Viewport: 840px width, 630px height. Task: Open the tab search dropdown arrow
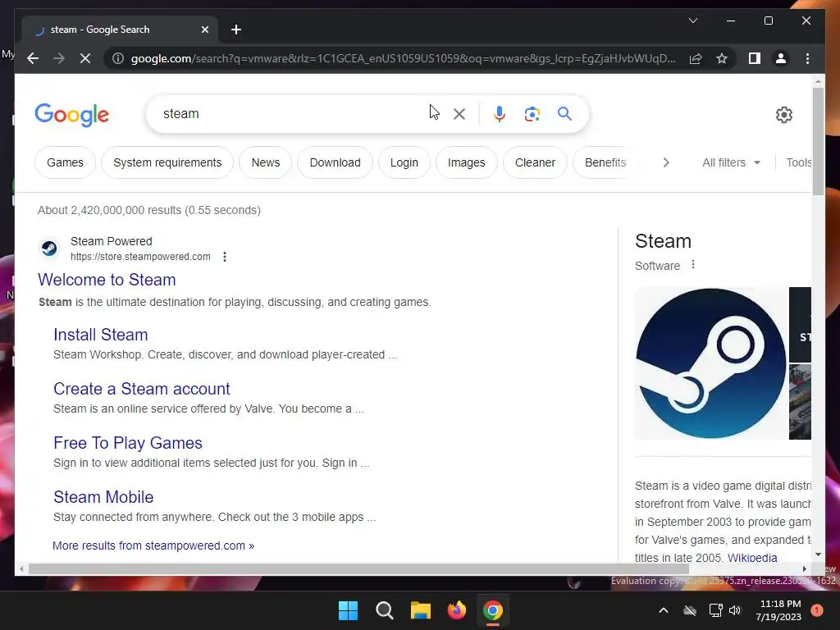tap(692, 21)
